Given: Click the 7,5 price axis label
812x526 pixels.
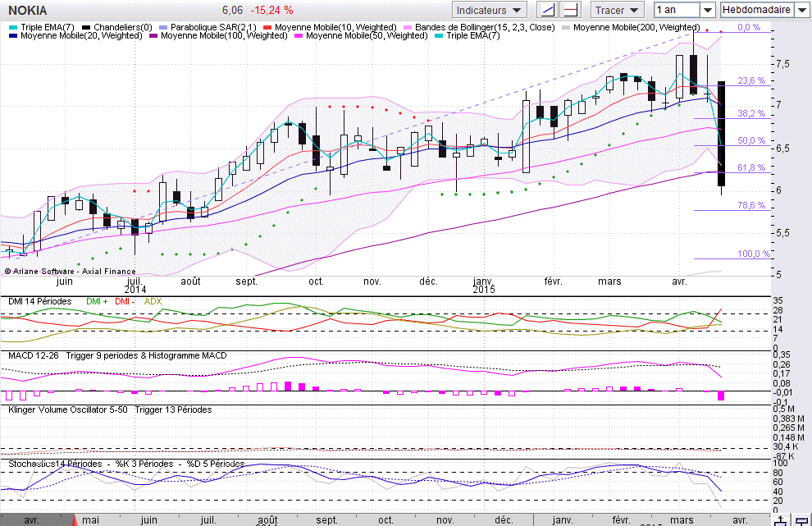Looking at the screenshot, I should 782,64.
